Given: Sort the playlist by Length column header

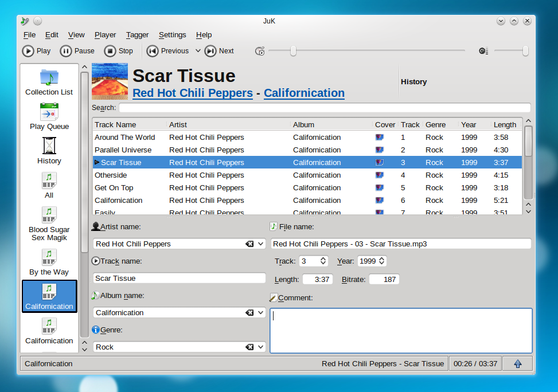Looking at the screenshot, I should click(x=505, y=124).
